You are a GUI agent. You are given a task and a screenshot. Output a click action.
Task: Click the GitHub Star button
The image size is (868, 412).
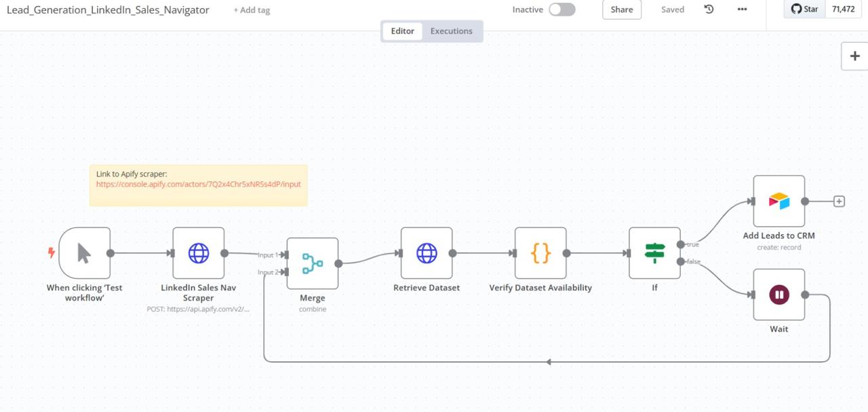click(805, 9)
